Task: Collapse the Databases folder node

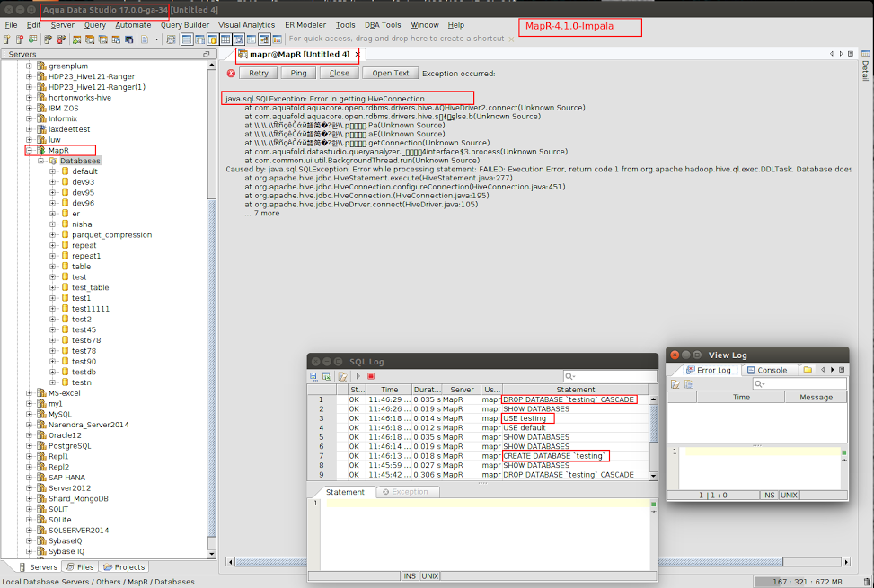Action: point(40,161)
